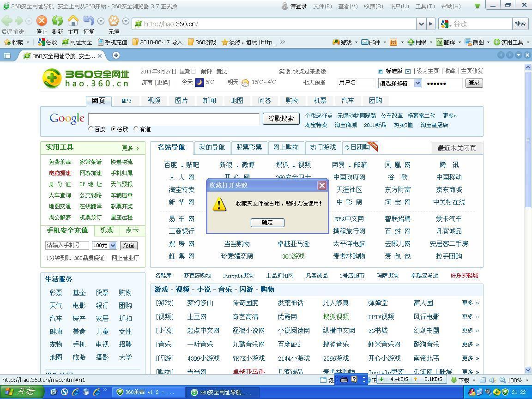Switch to the 股票彩票 tab

249,147
